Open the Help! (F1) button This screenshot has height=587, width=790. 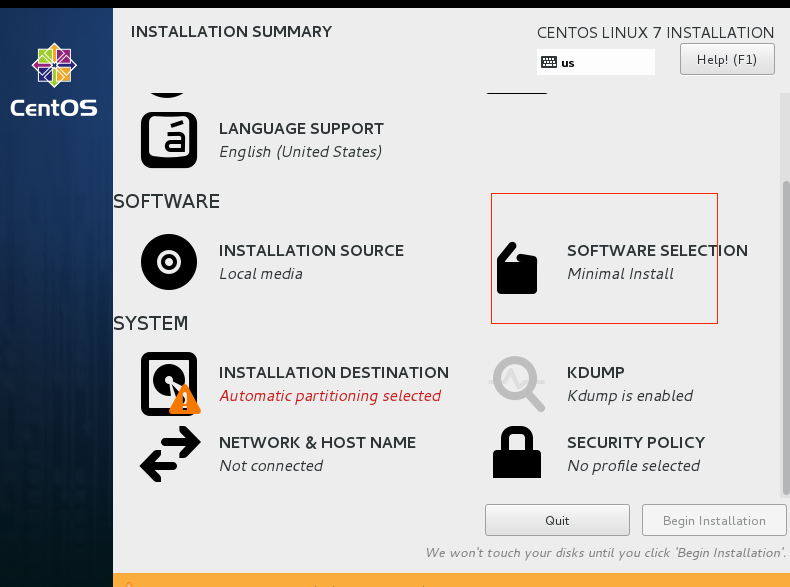(x=727, y=59)
